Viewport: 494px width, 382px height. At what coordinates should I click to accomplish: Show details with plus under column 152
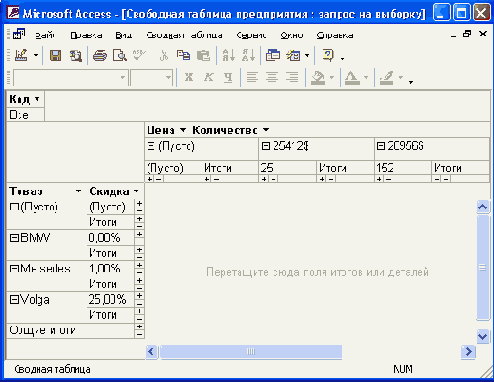(379, 179)
